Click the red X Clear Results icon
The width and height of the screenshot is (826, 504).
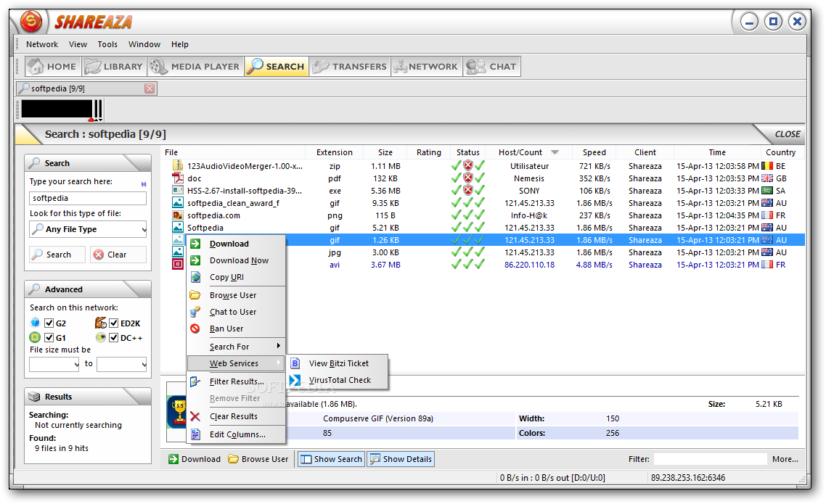tap(195, 416)
